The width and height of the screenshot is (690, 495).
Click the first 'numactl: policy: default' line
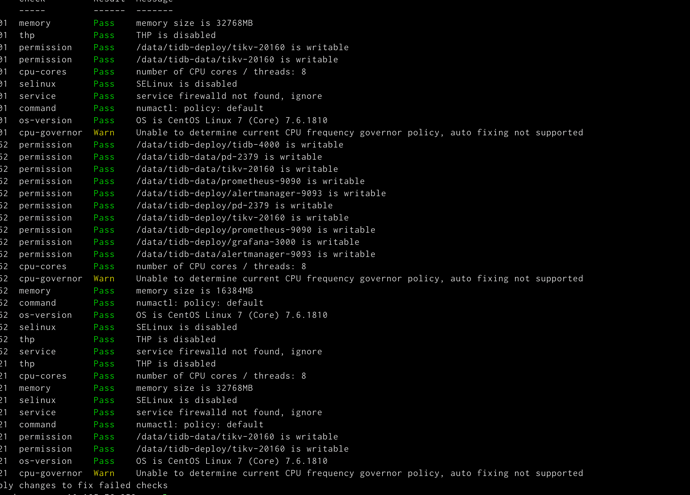pyautogui.click(x=199, y=108)
